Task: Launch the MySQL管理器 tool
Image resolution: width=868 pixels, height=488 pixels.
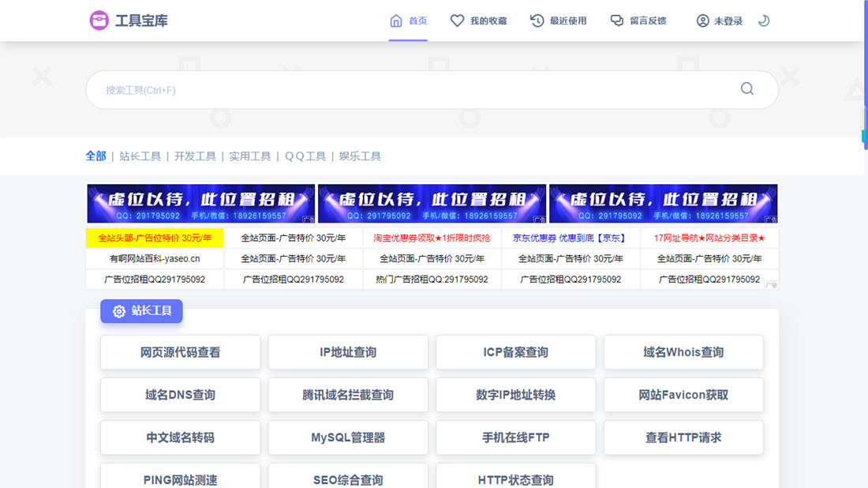Action: pos(348,437)
